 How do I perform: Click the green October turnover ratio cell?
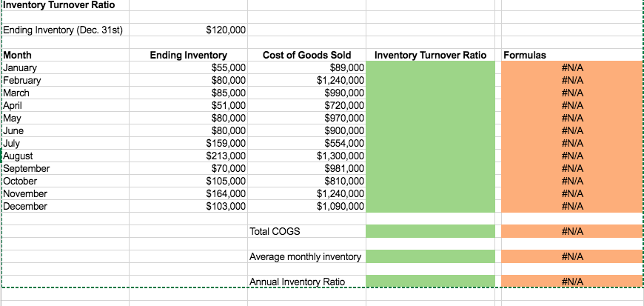(x=430, y=181)
